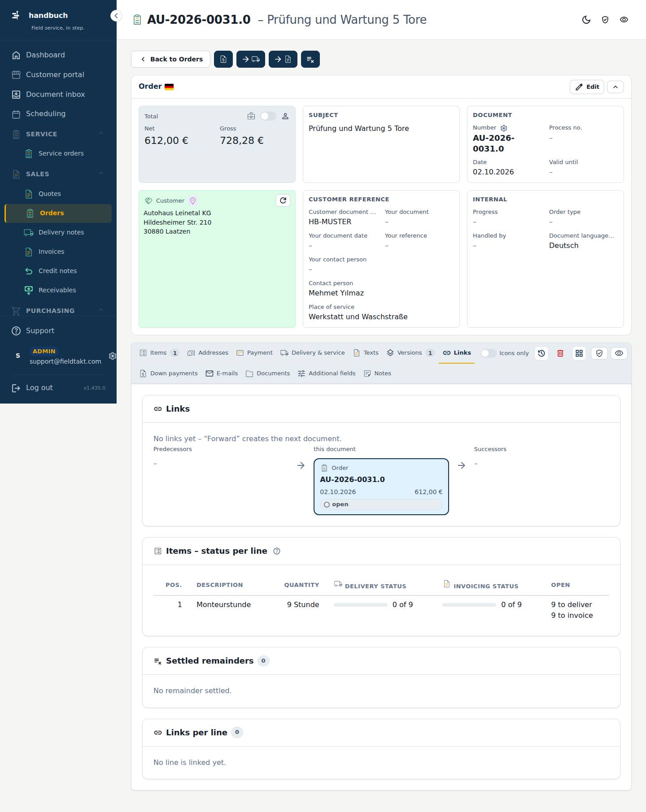646x812 pixels.
Task: Open the order card AU-2026-0031.0 in Links
Action: click(381, 486)
